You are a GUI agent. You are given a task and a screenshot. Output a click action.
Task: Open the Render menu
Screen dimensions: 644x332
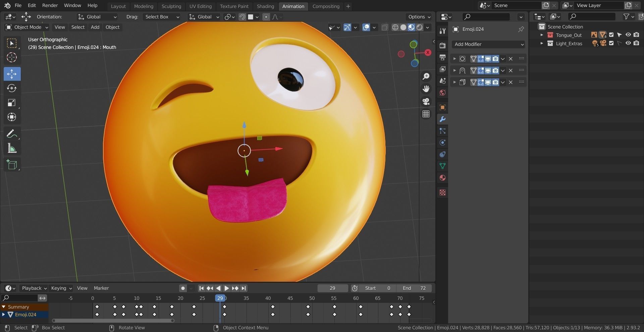point(50,5)
